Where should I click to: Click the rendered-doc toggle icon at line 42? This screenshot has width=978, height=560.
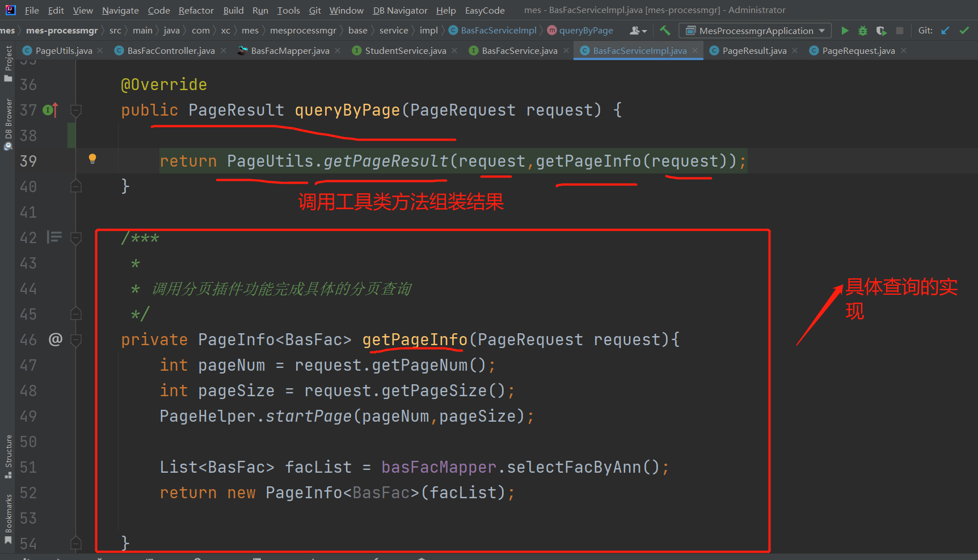point(54,237)
